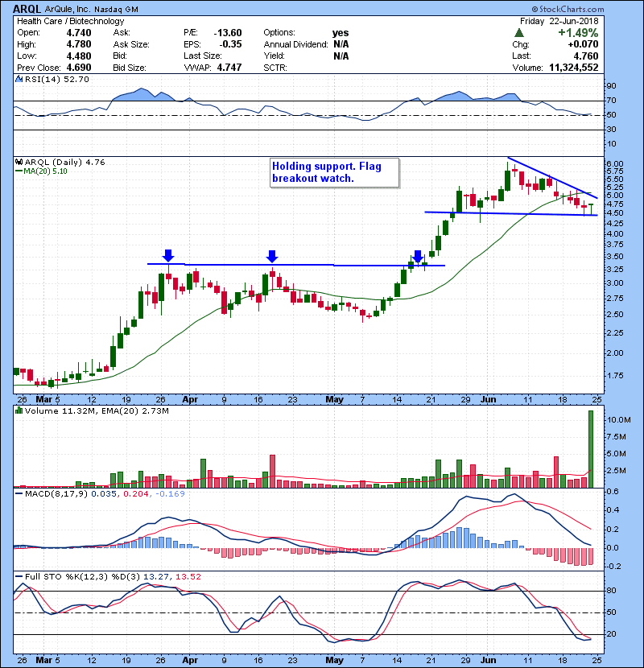
Task: Click the MA(20) 5.10 legend label
Action: (x=41, y=171)
